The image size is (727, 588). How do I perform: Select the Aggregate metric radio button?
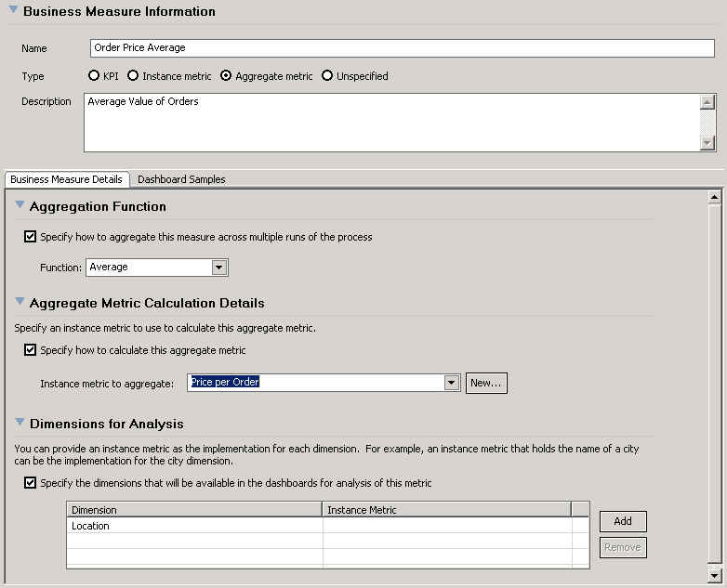coord(226,76)
